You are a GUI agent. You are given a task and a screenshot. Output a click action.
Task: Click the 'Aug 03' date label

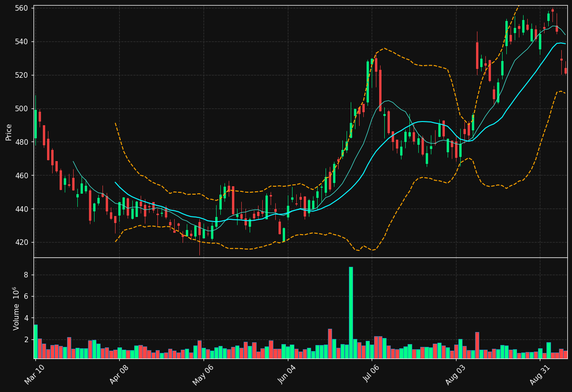click(x=456, y=374)
